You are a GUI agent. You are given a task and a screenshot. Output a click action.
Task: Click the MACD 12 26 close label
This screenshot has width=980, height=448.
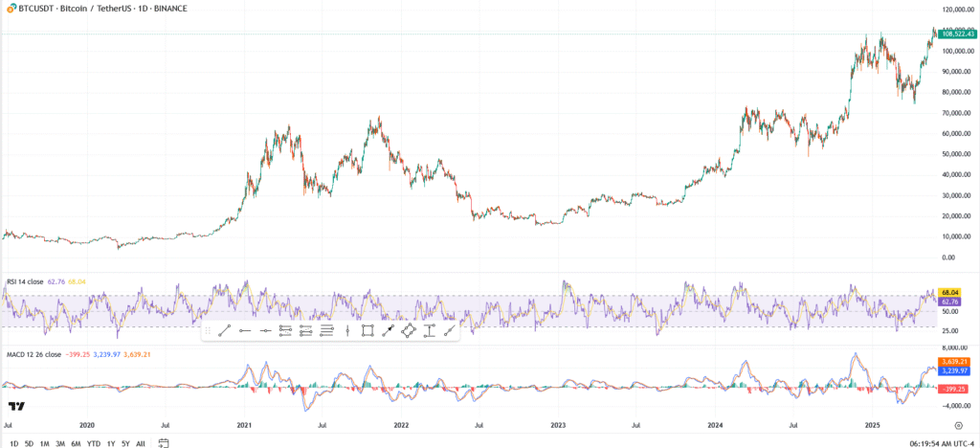34,354
